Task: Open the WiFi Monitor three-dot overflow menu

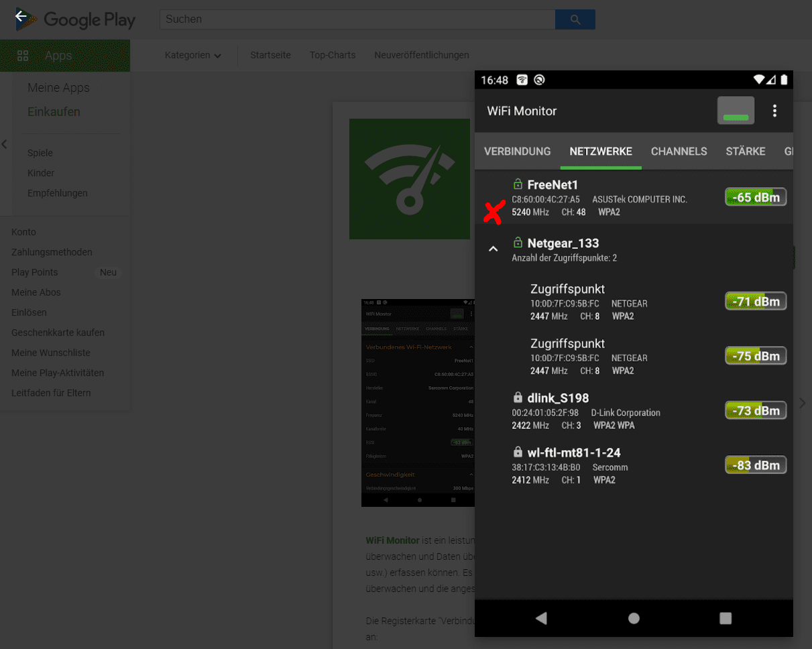Action: click(774, 111)
